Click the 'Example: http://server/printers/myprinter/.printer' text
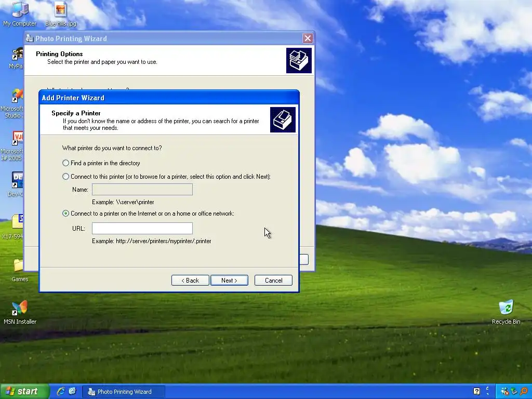Viewport: 532px width, 399px height. click(151, 241)
